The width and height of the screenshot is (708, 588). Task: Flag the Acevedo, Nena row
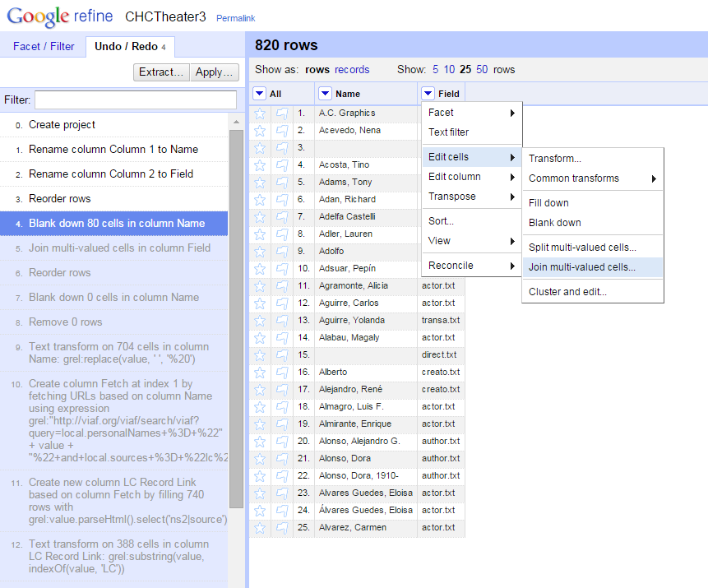coord(282,131)
